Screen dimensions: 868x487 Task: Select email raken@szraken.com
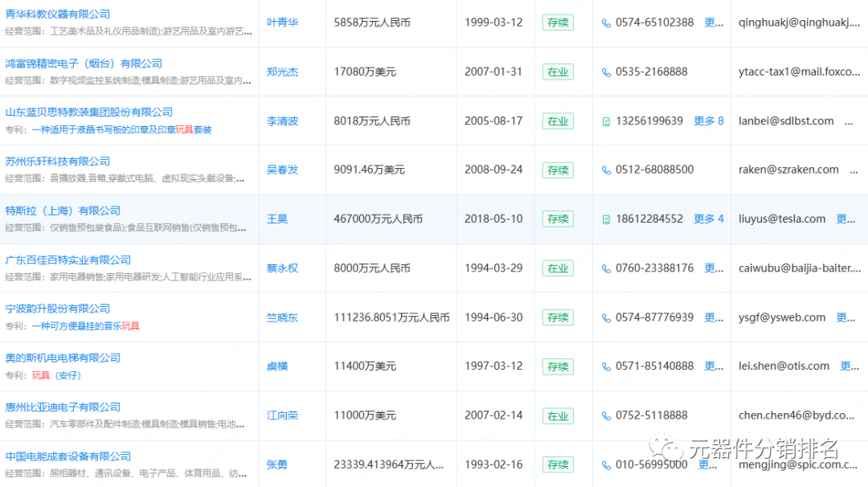point(788,170)
